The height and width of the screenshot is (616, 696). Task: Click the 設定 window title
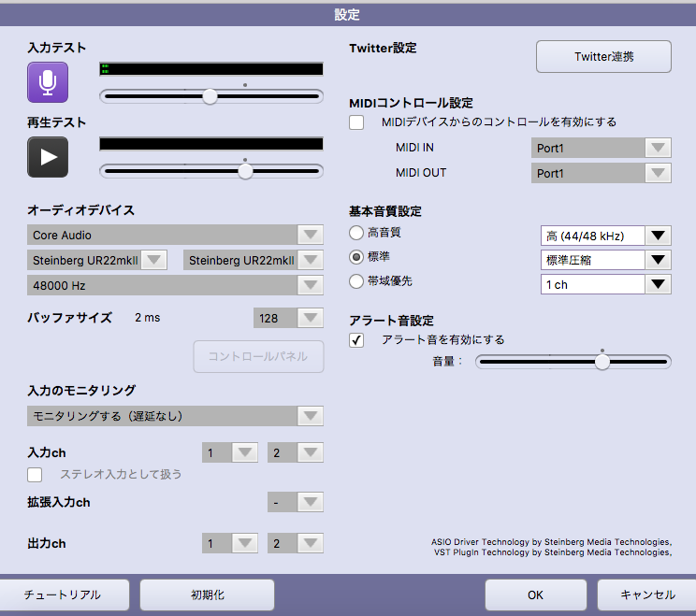[x=347, y=15]
